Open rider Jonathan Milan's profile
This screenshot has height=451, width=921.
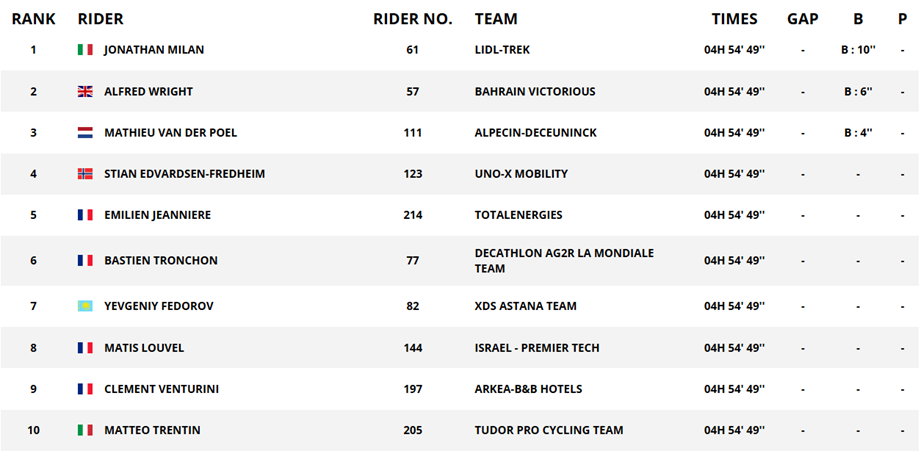[x=154, y=50]
